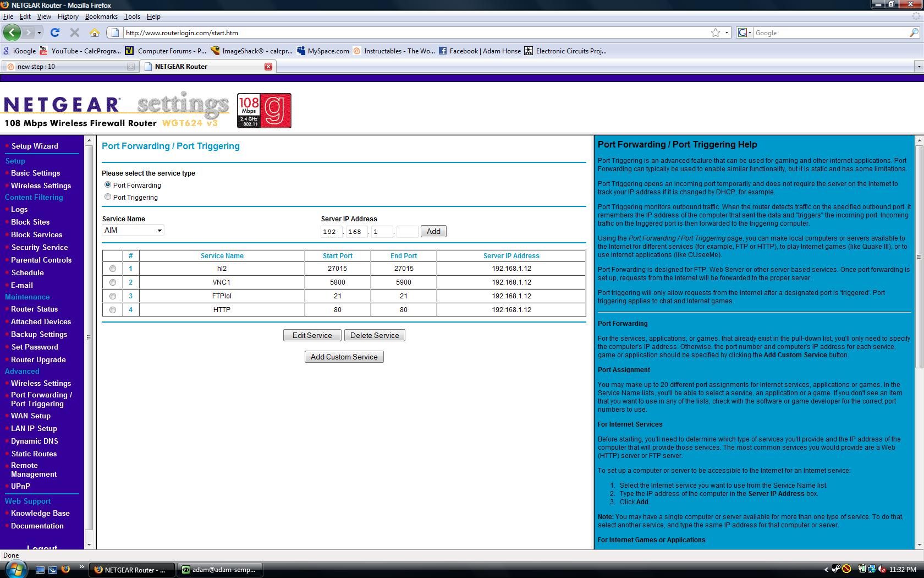Click the Add Custom Service button

tap(344, 357)
